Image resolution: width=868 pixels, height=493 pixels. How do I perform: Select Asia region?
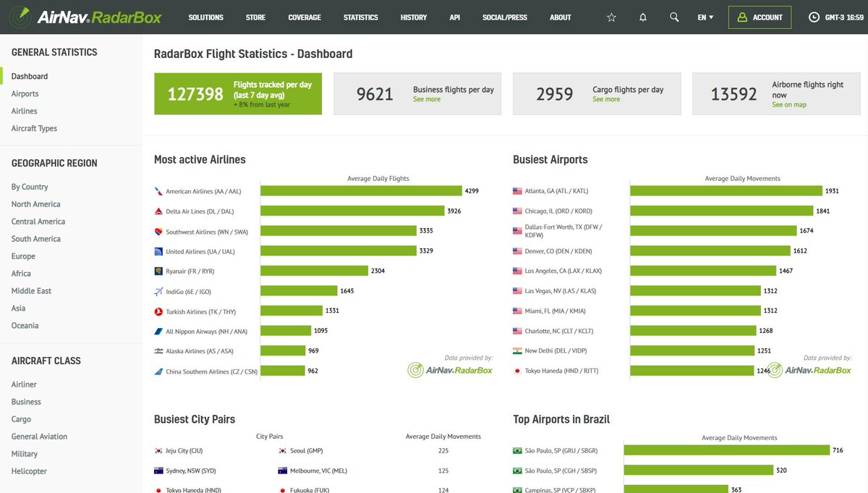pyautogui.click(x=18, y=308)
